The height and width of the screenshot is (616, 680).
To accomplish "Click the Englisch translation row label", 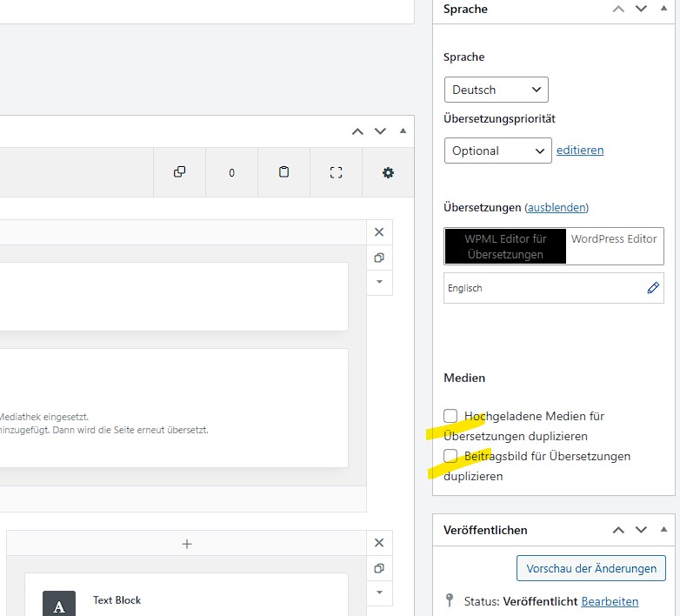I will click(464, 288).
